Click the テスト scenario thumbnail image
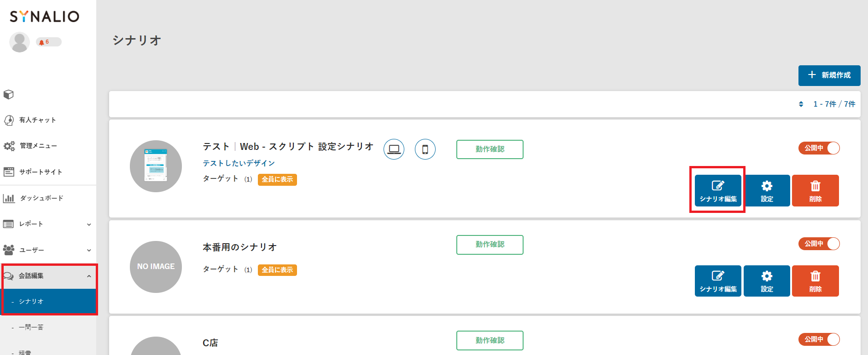This screenshot has width=868, height=355. click(x=156, y=166)
